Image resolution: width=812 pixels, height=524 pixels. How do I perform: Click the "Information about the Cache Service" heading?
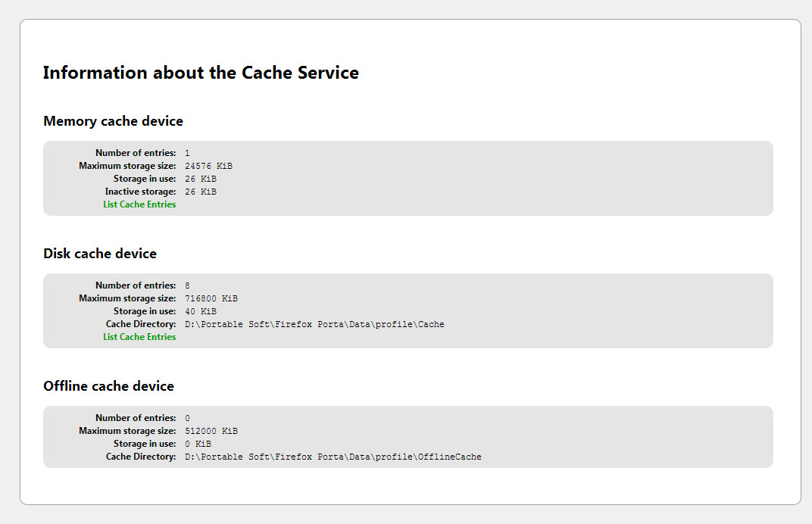(201, 73)
